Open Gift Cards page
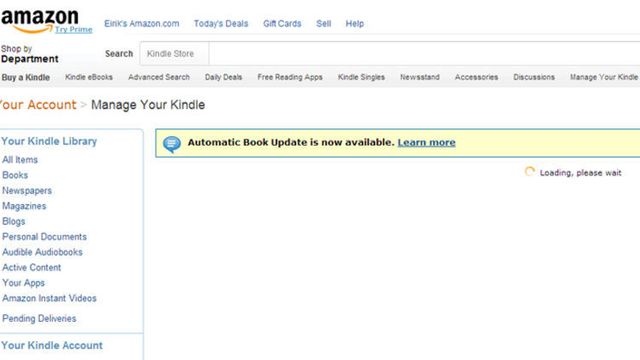Image resolution: width=640 pixels, height=360 pixels. tap(282, 24)
